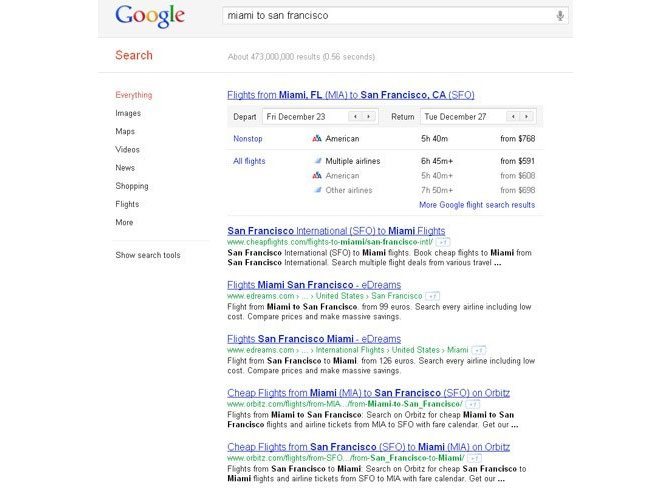Image resolution: width=672 pixels, height=494 pixels.
Task: Click the search box containing miami to san francisco
Action: point(395,15)
